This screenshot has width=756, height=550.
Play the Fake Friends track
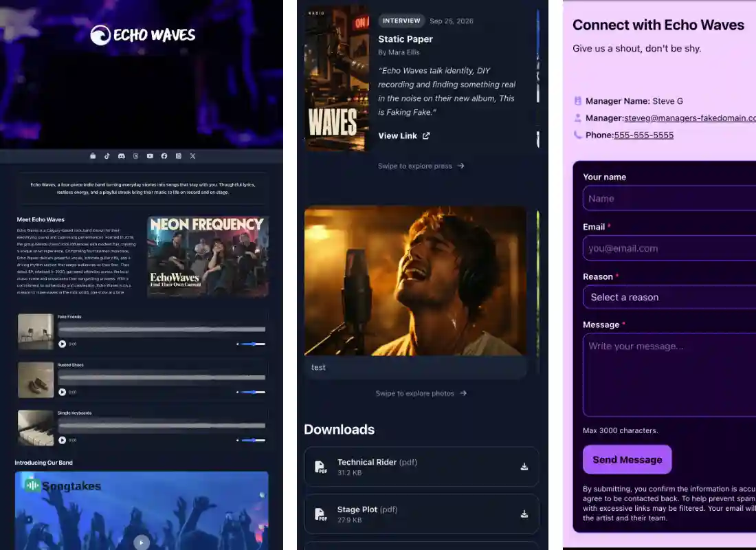(62, 344)
